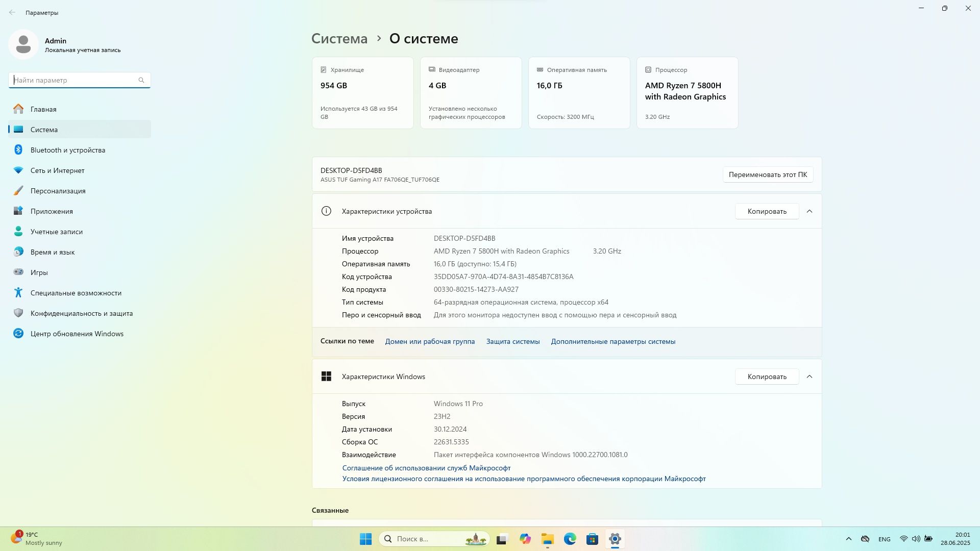980x551 pixels.
Task: Open Защита системы link
Action: (x=513, y=341)
